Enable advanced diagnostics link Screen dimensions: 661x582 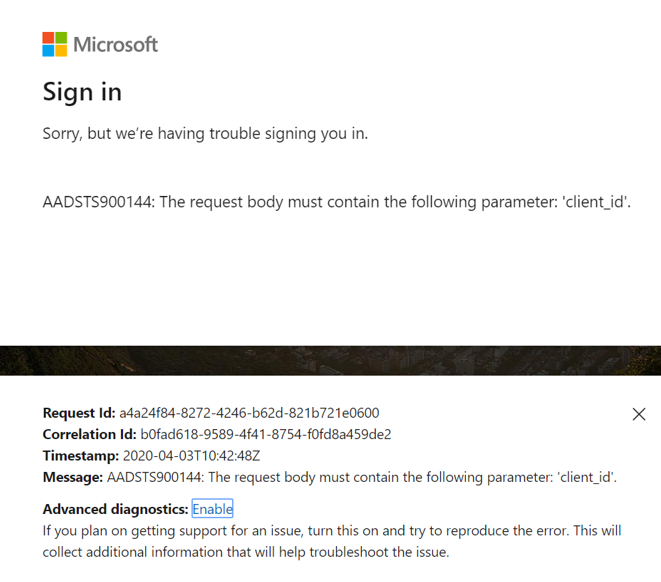212,509
